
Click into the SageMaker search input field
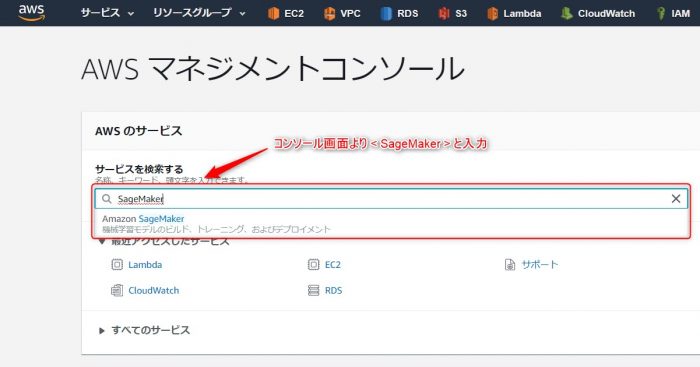tap(391, 199)
